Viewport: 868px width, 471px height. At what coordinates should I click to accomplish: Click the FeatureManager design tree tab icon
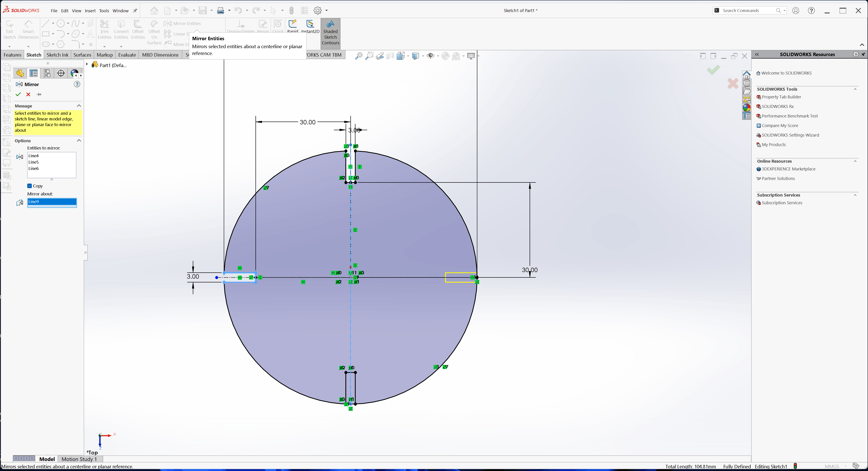(20, 73)
